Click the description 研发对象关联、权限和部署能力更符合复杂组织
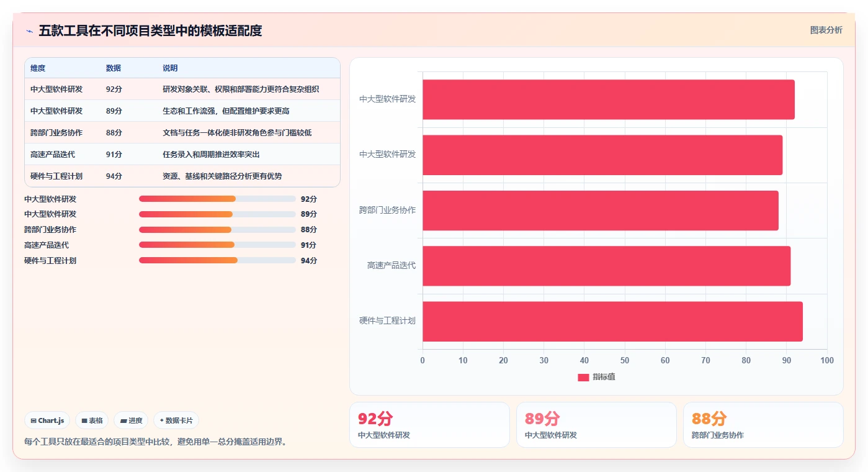Image resolution: width=868 pixels, height=472 pixels. tap(241, 89)
